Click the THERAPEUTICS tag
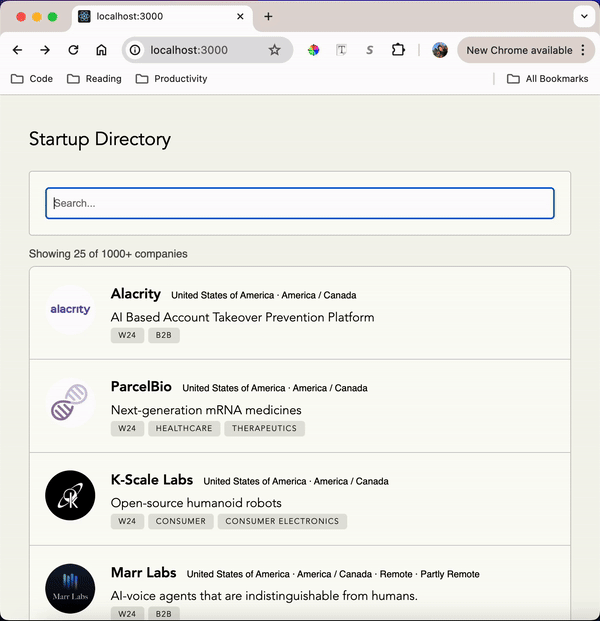Image resolution: width=600 pixels, height=621 pixels. click(x=264, y=429)
